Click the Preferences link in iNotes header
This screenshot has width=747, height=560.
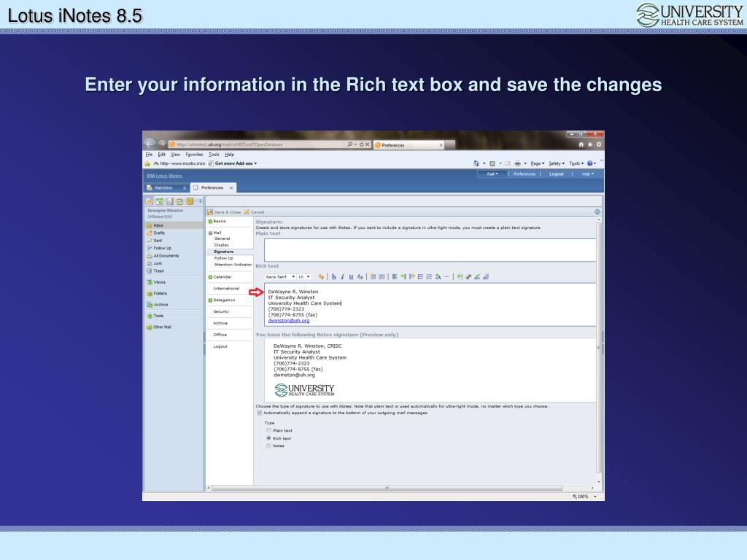[525, 174]
